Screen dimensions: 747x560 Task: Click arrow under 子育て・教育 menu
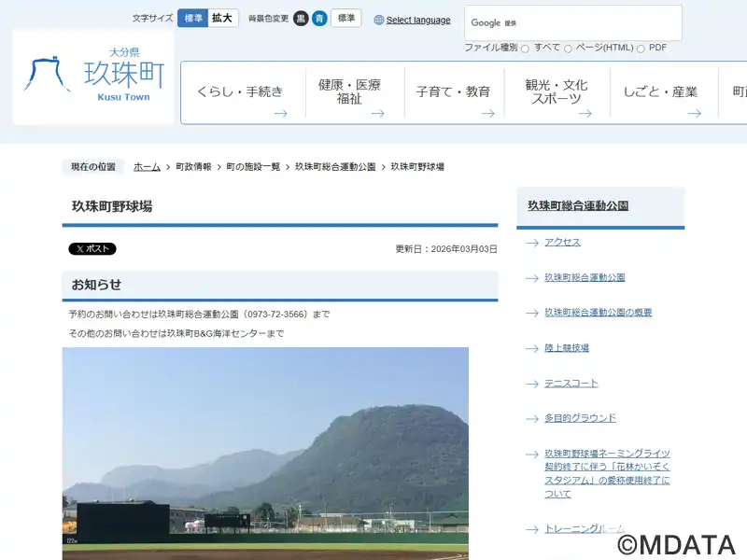point(487,113)
